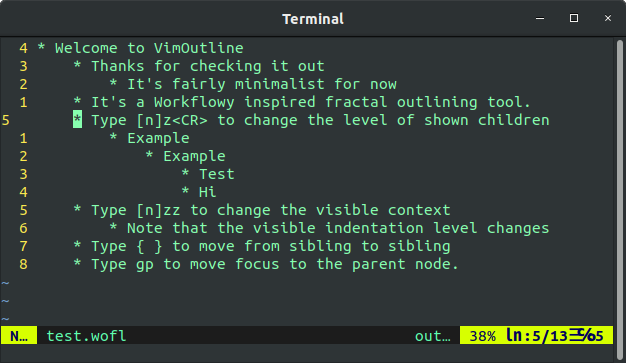This screenshot has width=626, height=363.
Task: Click the bullet before "Welcome to VimOutline"
Action: [41, 48]
